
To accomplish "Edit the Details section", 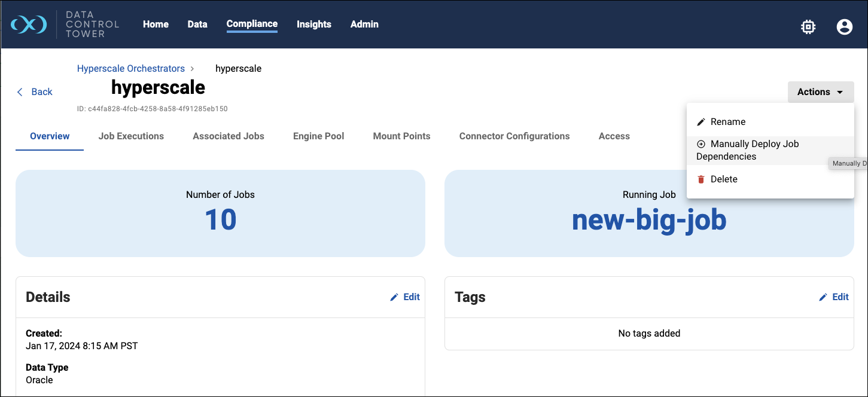I will pyautogui.click(x=405, y=297).
